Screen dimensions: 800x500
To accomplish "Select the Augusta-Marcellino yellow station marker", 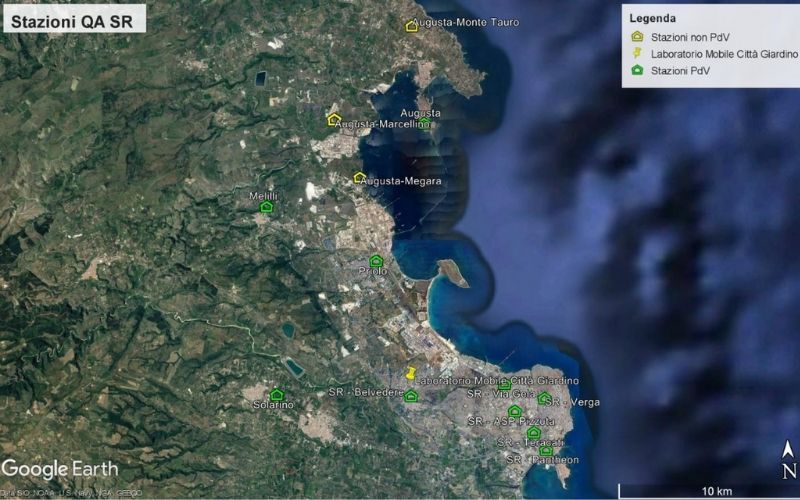I will click(x=333, y=119).
